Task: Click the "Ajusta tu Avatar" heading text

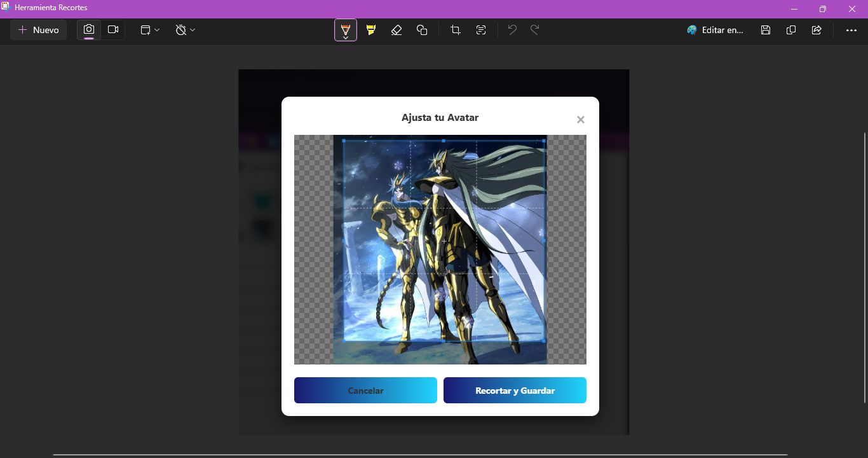Action: click(440, 118)
